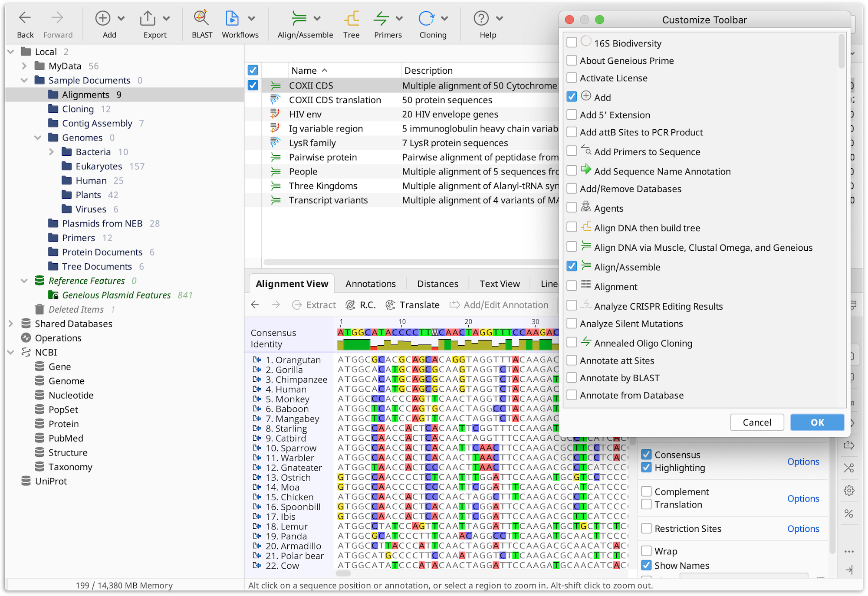Click the Tree builder icon
The width and height of the screenshot is (868, 596).
[352, 18]
